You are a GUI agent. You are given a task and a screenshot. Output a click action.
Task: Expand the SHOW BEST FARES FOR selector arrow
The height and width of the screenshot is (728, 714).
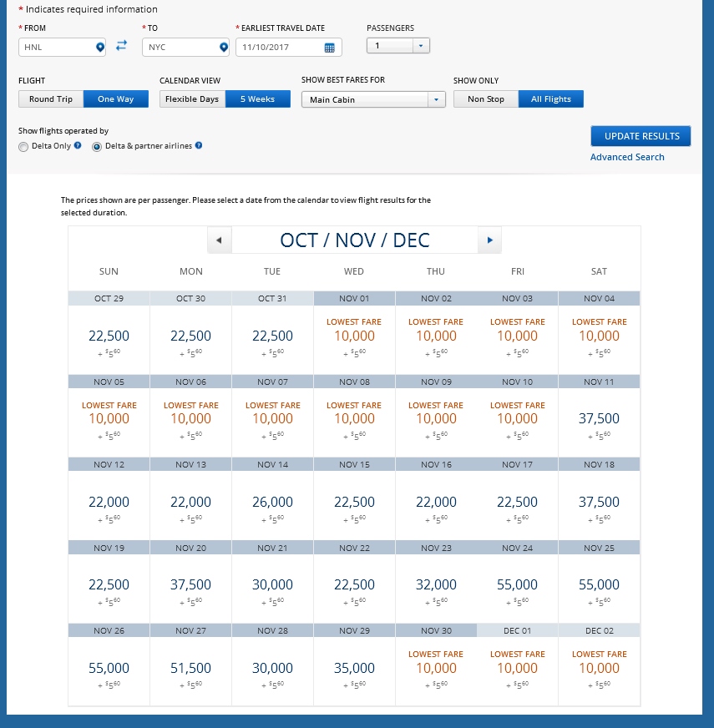[436, 99]
